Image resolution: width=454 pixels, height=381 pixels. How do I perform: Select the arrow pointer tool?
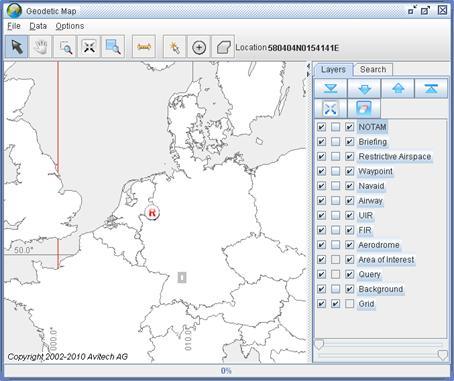click(x=16, y=47)
